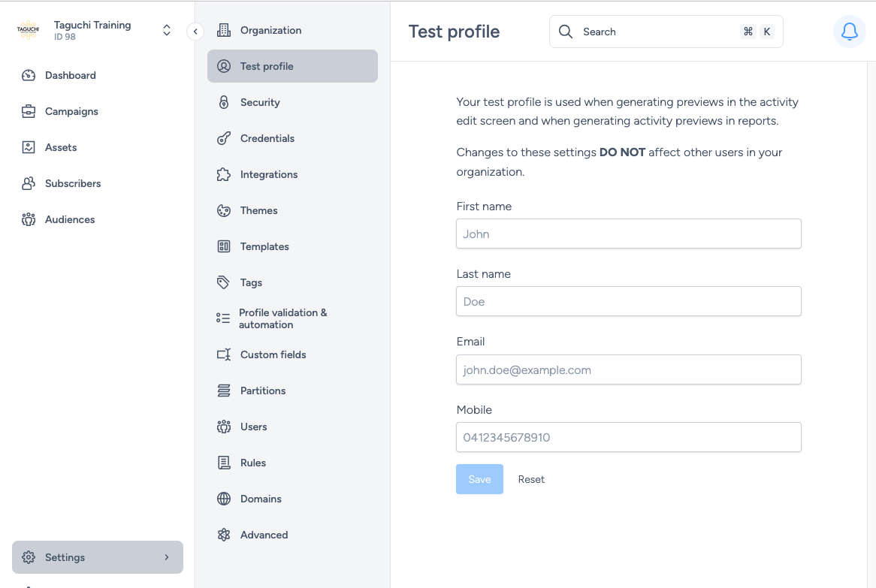Click the Test profile page heading
The image size is (876, 588).
[455, 32]
